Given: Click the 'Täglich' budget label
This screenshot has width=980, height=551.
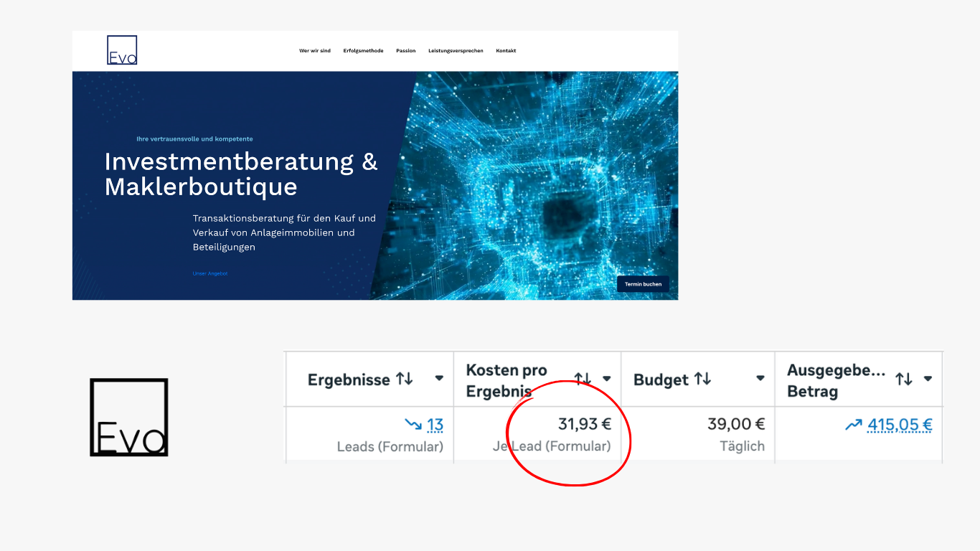Looking at the screenshot, I should (x=743, y=446).
